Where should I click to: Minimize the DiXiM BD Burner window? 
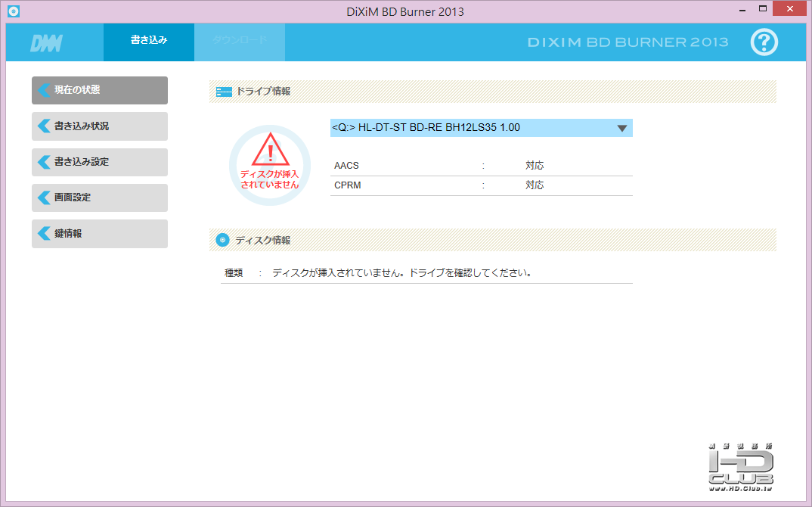click(x=742, y=9)
